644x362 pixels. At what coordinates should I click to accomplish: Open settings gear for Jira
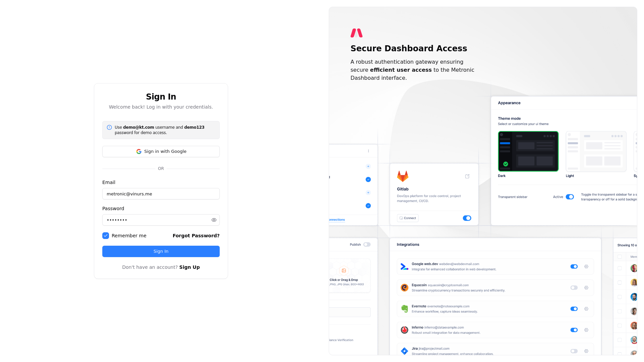(x=586, y=351)
